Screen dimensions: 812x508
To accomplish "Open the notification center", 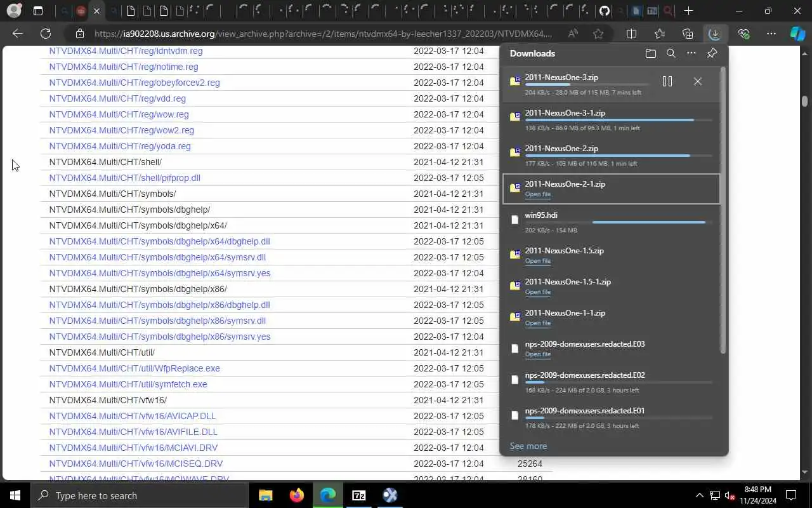I will [791, 495].
